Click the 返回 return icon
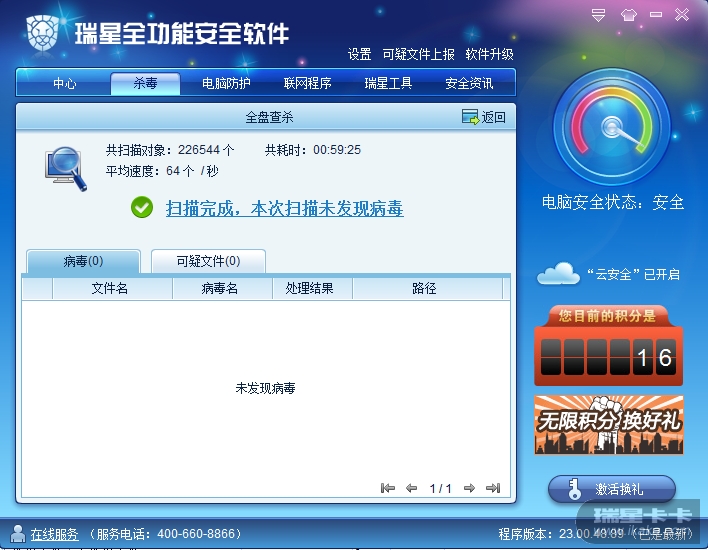This screenshot has height=550, width=708. pyautogui.click(x=470, y=117)
